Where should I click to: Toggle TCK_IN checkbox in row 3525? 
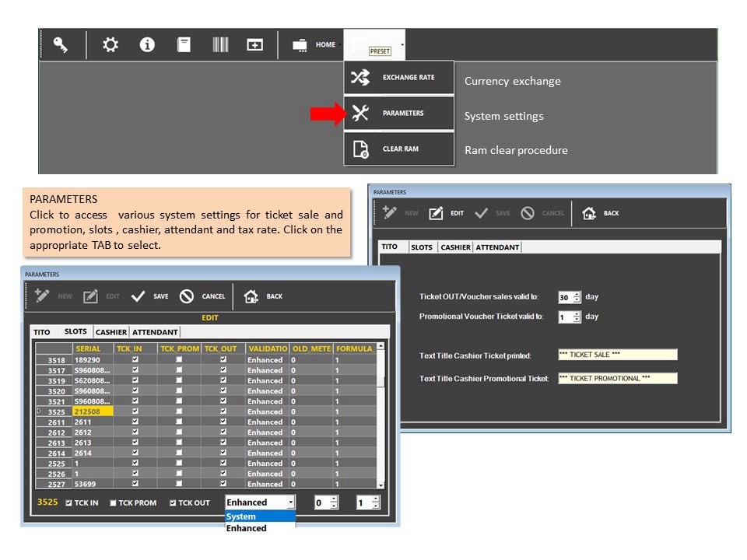pyautogui.click(x=135, y=411)
